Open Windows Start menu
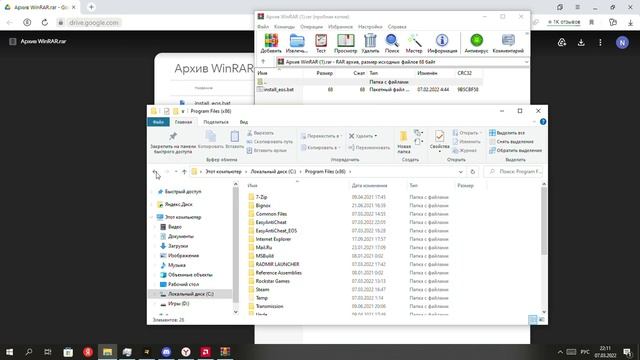Screen dimensions: 640x360 click(x=9, y=351)
